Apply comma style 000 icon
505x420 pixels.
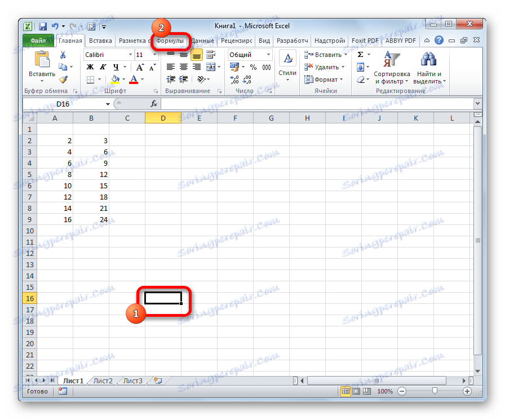[x=267, y=67]
